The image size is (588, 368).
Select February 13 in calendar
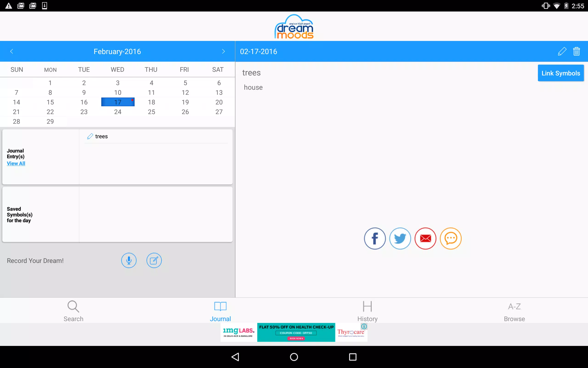[x=219, y=92]
